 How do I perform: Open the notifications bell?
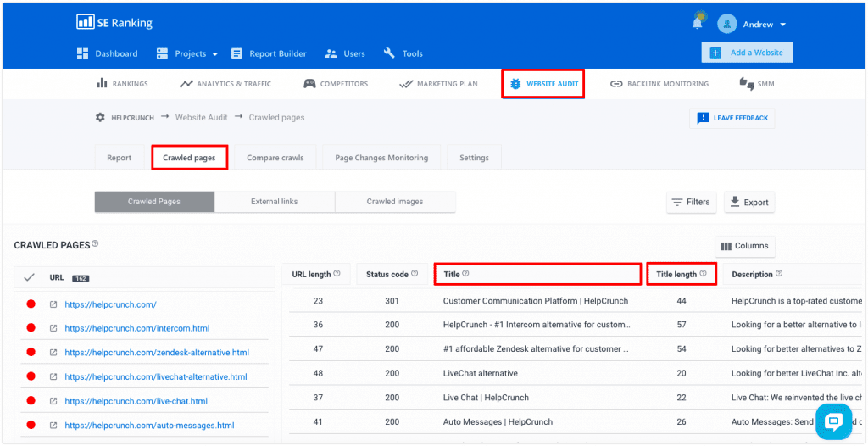[698, 23]
